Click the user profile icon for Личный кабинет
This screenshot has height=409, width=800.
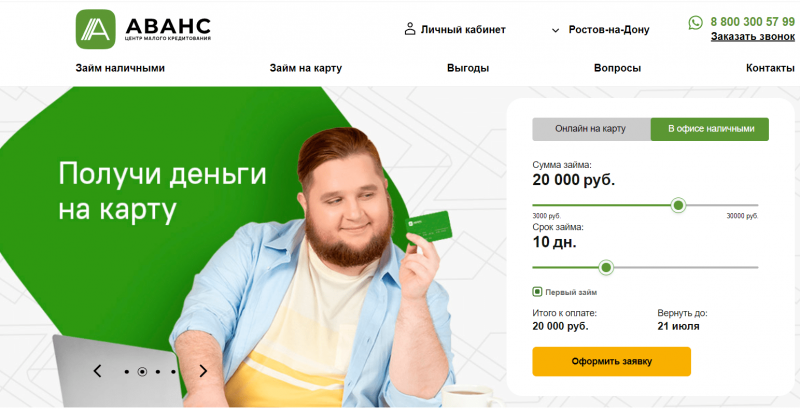[410, 29]
